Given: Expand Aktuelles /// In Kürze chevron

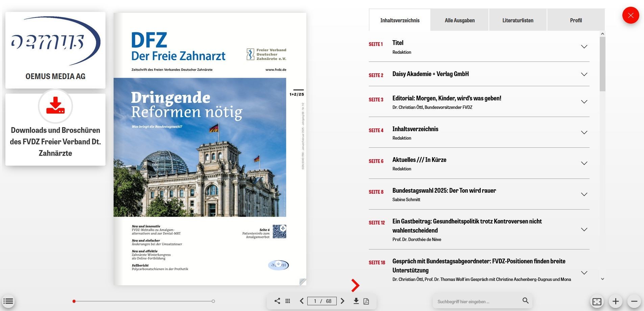Looking at the screenshot, I should pos(584,163).
